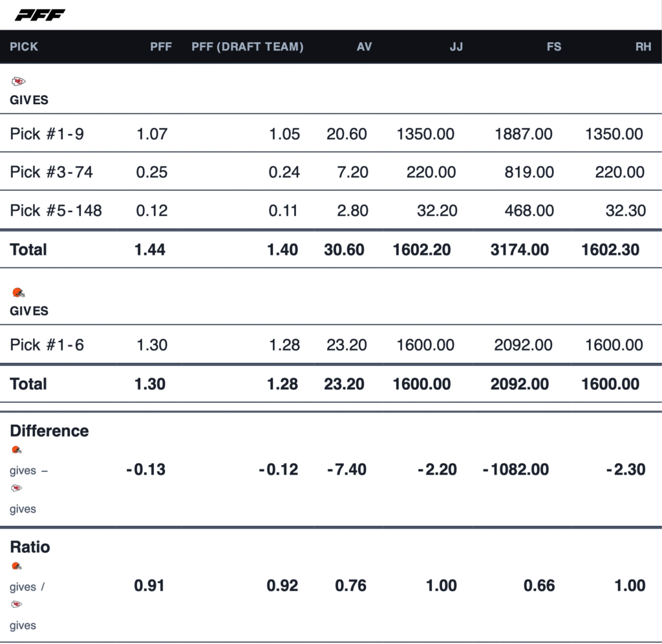Click the PFF logo at top
The height and width of the screenshot is (644, 662).
point(39,15)
